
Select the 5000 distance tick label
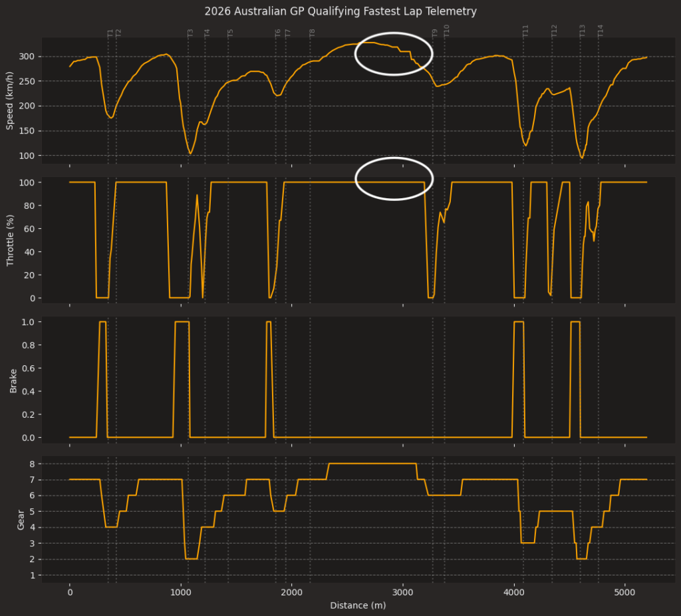625,593
